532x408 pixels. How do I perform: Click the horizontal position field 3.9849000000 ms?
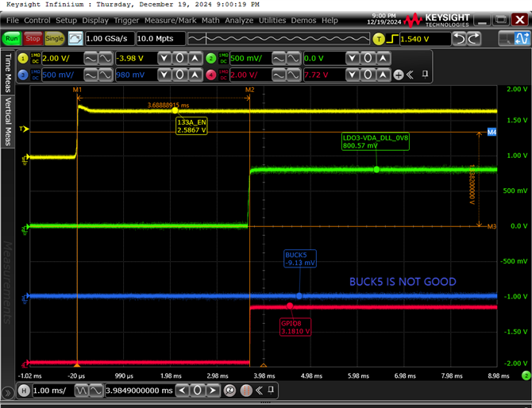(139, 391)
